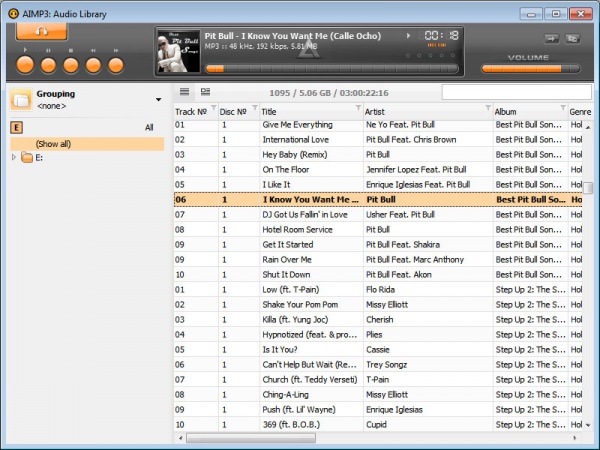Image resolution: width=600 pixels, height=450 pixels.
Task: Toggle the orange E letter filter
Action: [x=16, y=127]
